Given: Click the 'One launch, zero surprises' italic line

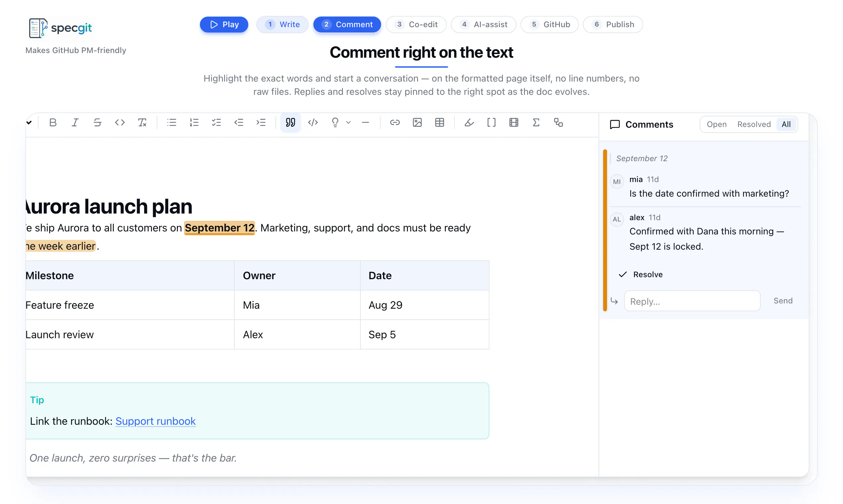Looking at the screenshot, I should (133, 458).
